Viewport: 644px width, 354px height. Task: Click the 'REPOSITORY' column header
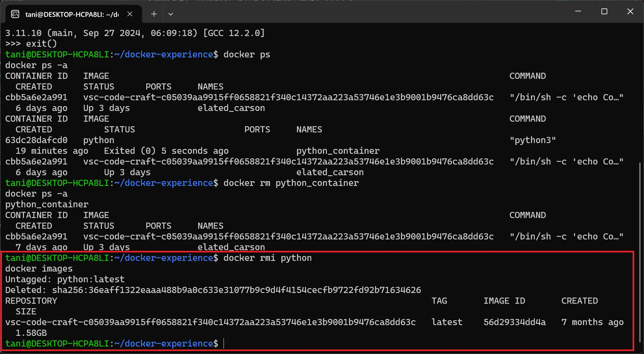coord(31,301)
